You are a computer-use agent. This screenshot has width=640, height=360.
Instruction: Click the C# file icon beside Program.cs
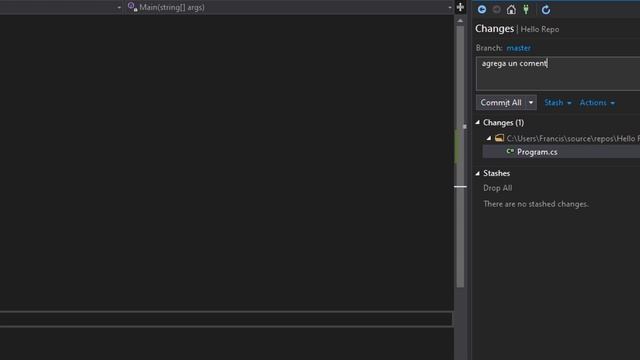(x=510, y=151)
